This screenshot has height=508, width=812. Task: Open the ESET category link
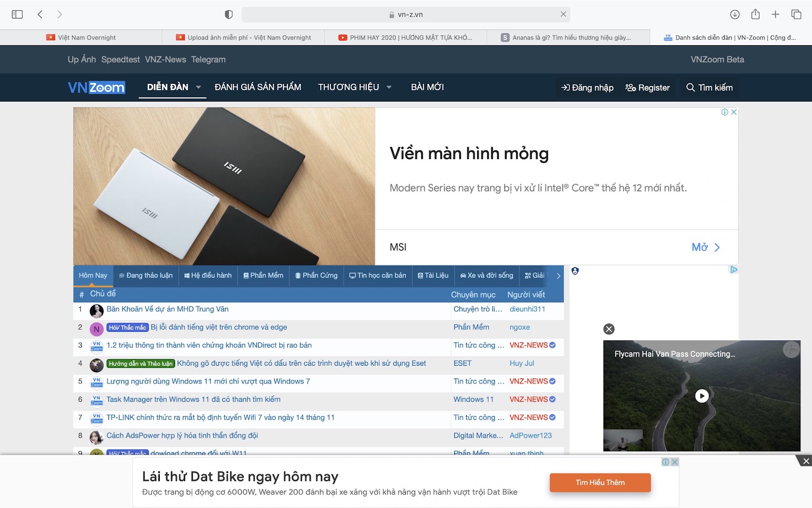coord(462,363)
